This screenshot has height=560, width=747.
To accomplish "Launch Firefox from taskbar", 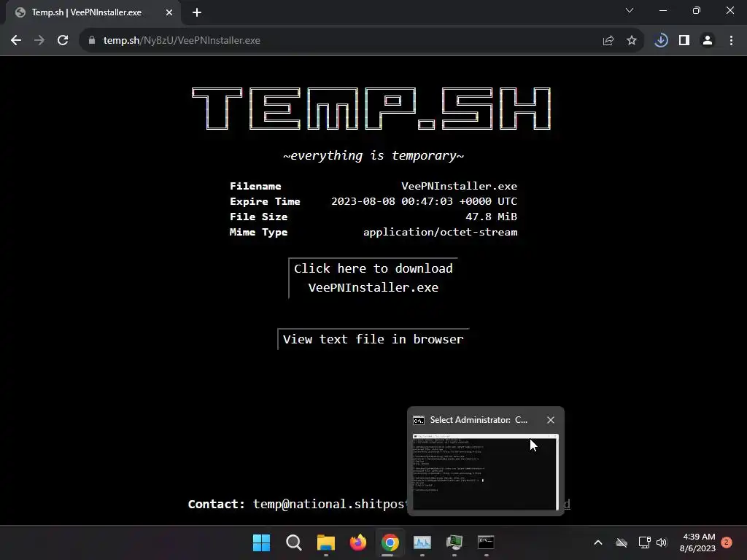I will [x=357, y=542].
